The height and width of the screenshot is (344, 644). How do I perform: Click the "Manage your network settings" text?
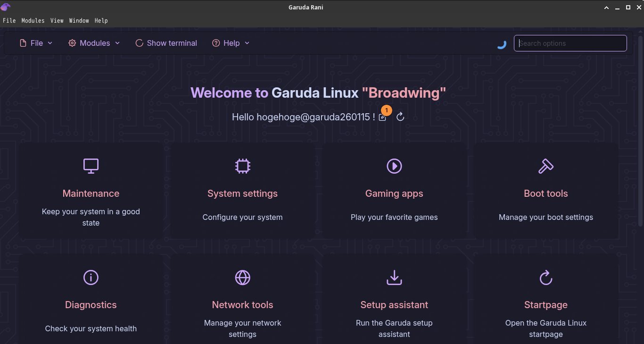pyautogui.click(x=243, y=328)
